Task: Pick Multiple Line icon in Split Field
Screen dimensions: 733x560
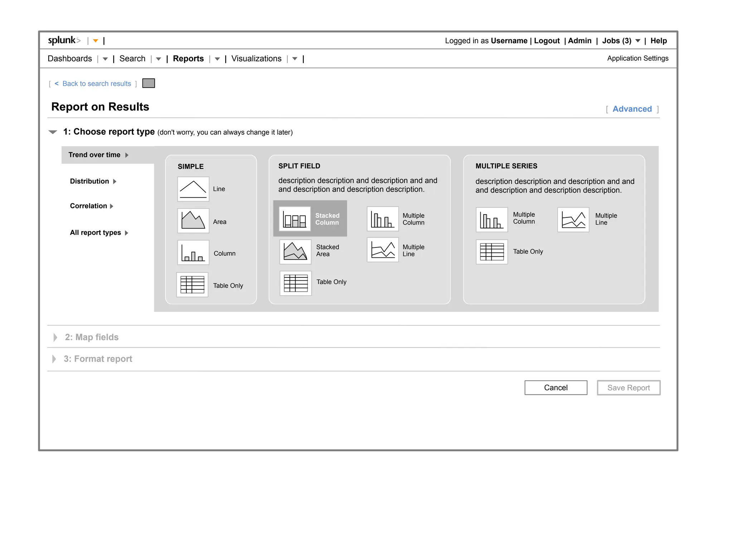Action: (x=383, y=250)
